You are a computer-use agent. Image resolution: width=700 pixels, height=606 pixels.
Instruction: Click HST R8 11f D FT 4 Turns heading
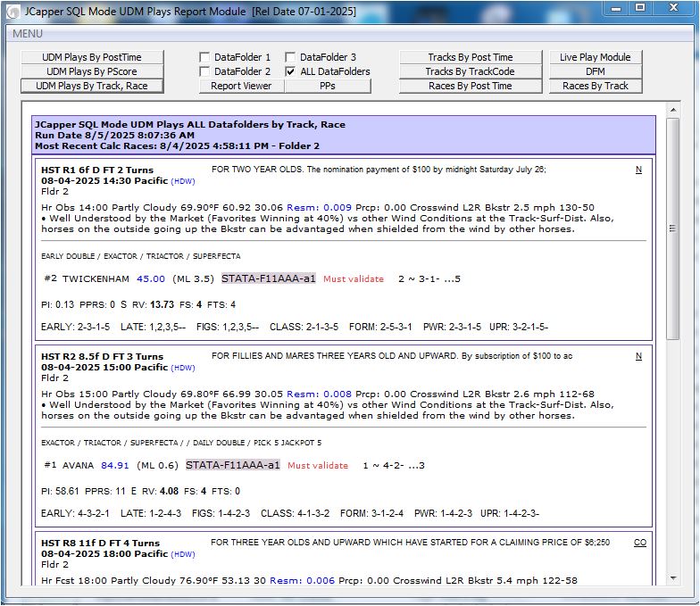[x=100, y=543]
